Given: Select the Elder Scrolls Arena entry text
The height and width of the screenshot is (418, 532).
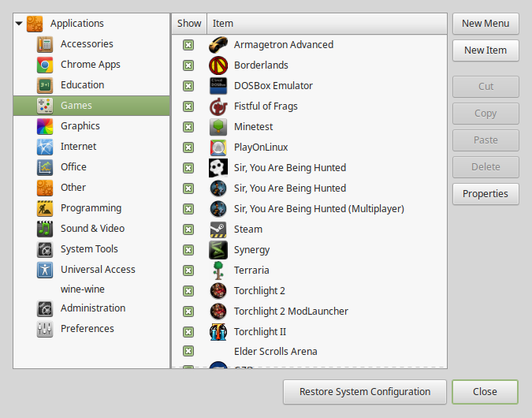Looking at the screenshot, I should (x=276, y=351).
